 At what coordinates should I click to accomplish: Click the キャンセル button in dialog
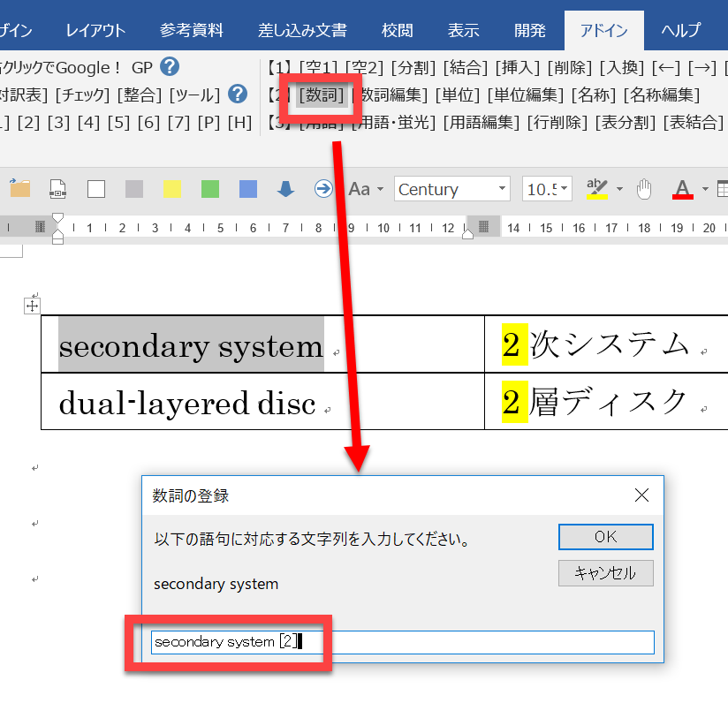point(605,572)
